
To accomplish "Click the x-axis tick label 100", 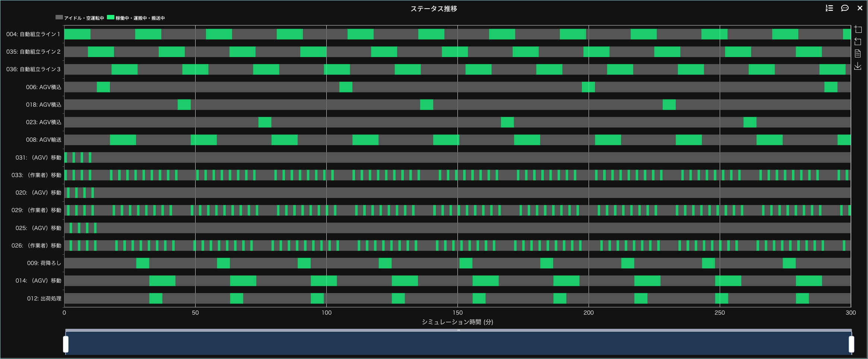I will pyautogui.click(x=326, y=313).
